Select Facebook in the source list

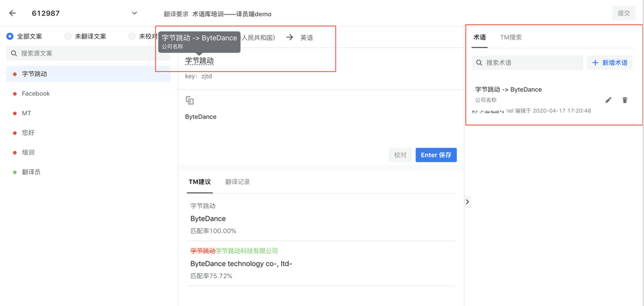(x=36, y=93)
